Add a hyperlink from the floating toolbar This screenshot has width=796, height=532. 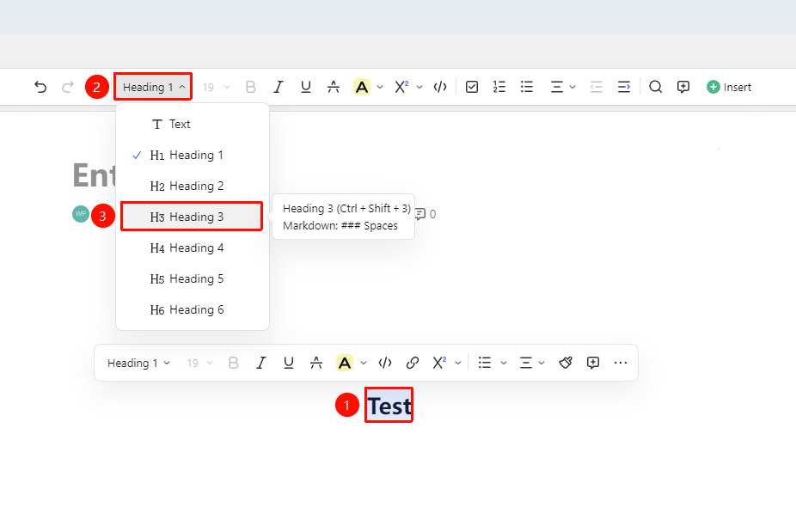click(413, 363)
